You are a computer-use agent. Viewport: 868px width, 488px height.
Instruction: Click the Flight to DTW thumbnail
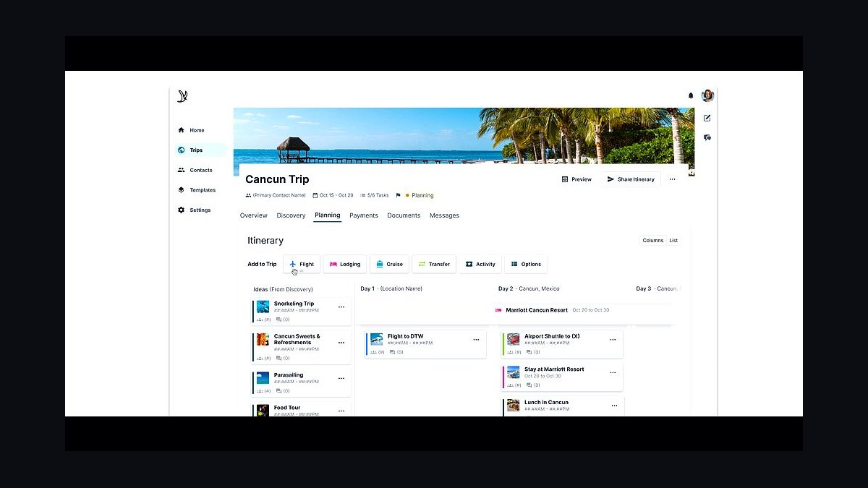(x=376, y=339)
